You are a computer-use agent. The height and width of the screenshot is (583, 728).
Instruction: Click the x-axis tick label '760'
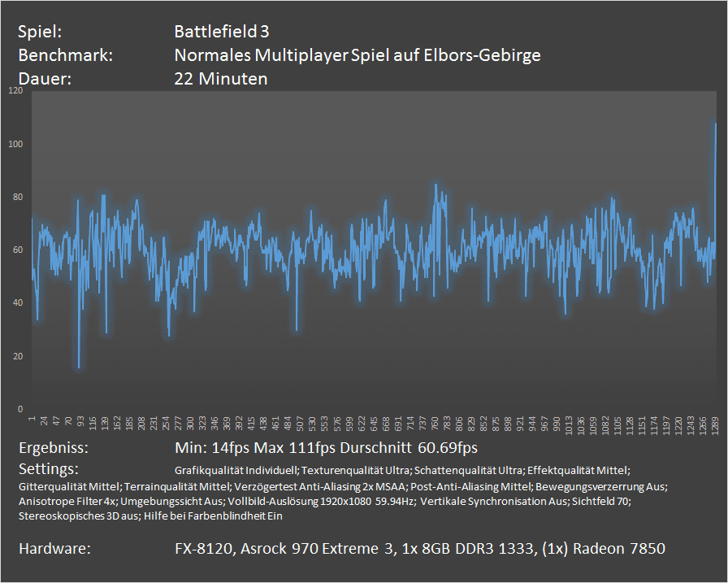tap(435, 424)
